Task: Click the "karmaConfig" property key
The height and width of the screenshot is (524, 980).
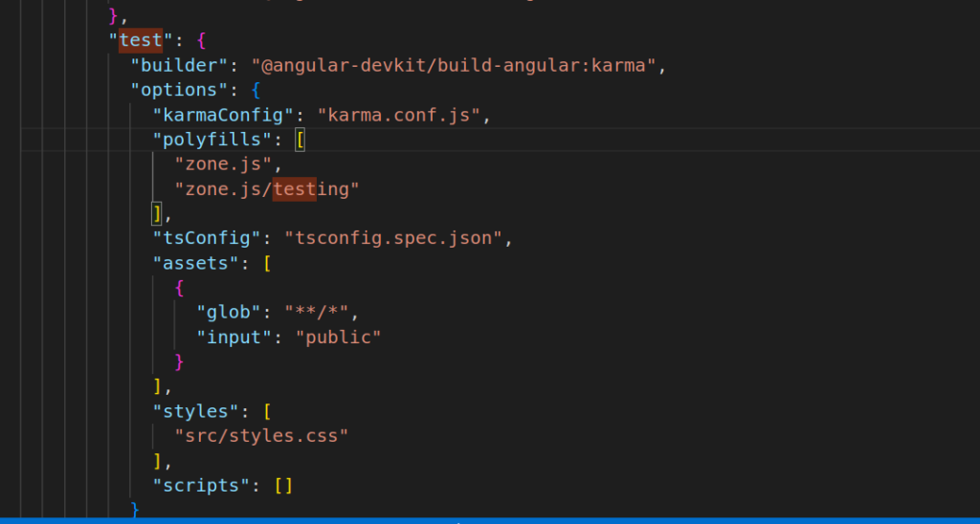Action: pos(222,116)
